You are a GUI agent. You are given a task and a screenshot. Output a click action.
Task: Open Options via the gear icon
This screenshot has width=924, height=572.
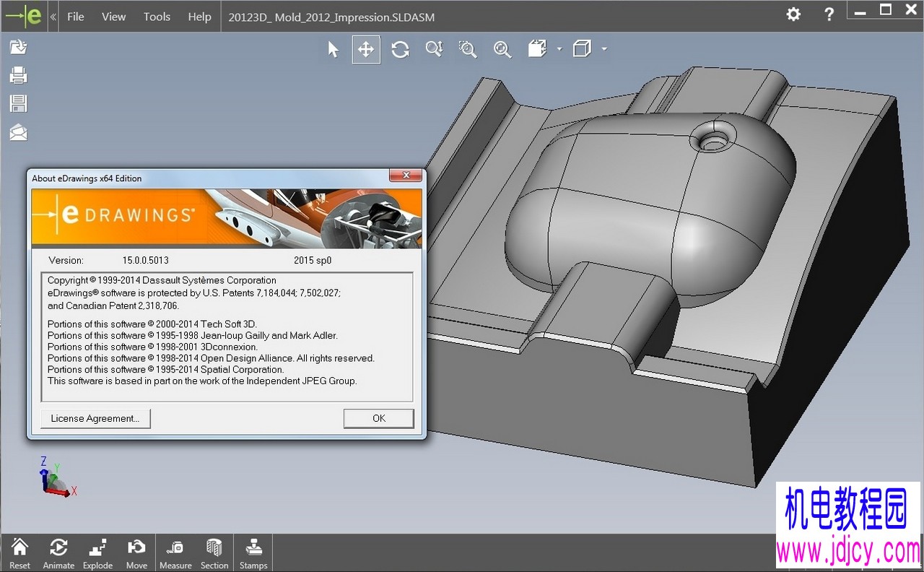point(793,14)
